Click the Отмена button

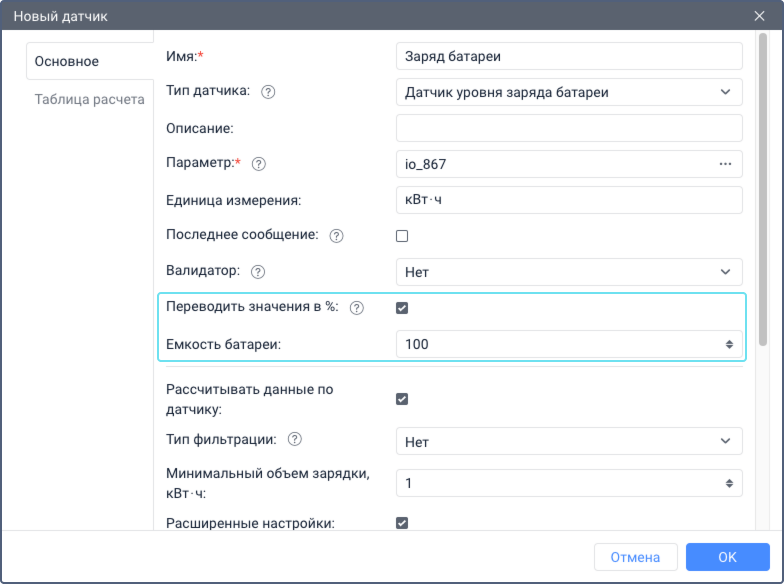(635, 557)
